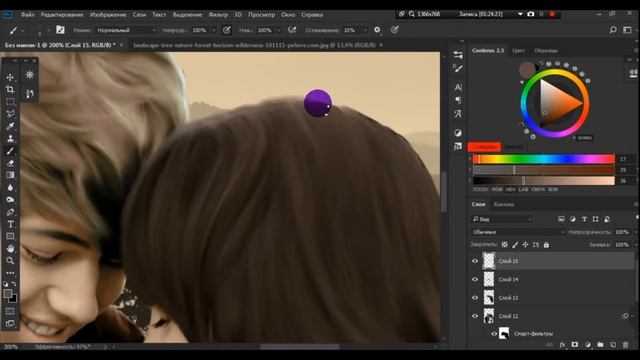Click the hue rainbow slider bar
This screenshot has height=360, width=640.
click(x=543, y=159)
